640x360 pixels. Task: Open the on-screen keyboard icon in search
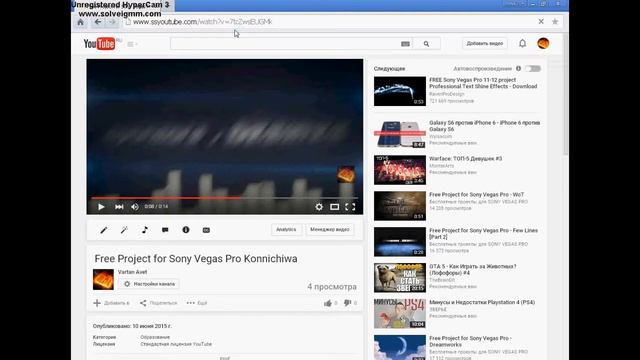click(x=405, y=44)
